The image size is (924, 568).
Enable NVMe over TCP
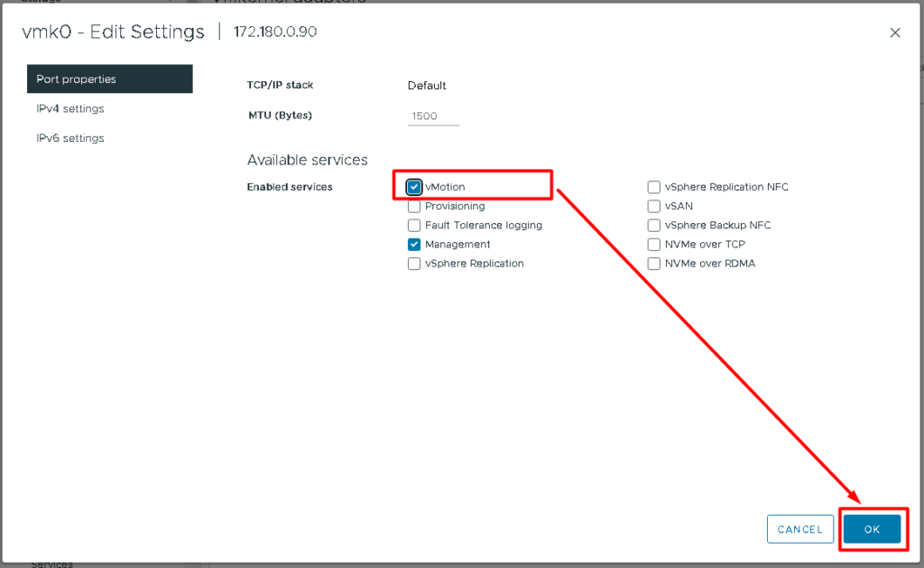click(x=653, y=244)
